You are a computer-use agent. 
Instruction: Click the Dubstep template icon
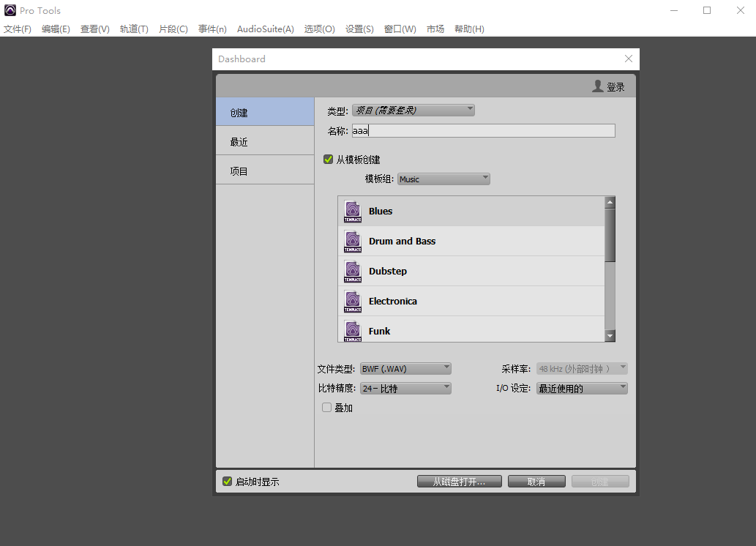click(353, 271)
